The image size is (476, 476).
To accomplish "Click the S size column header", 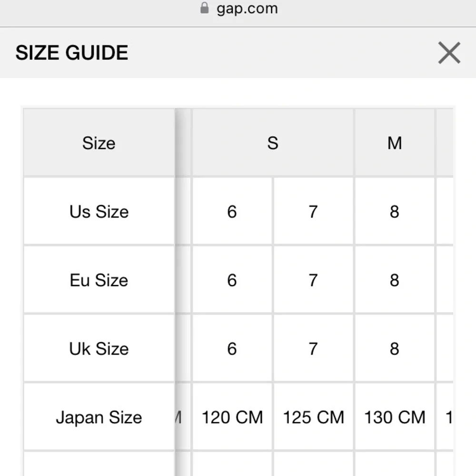I will pyautogui.click(x=273, y=143).
